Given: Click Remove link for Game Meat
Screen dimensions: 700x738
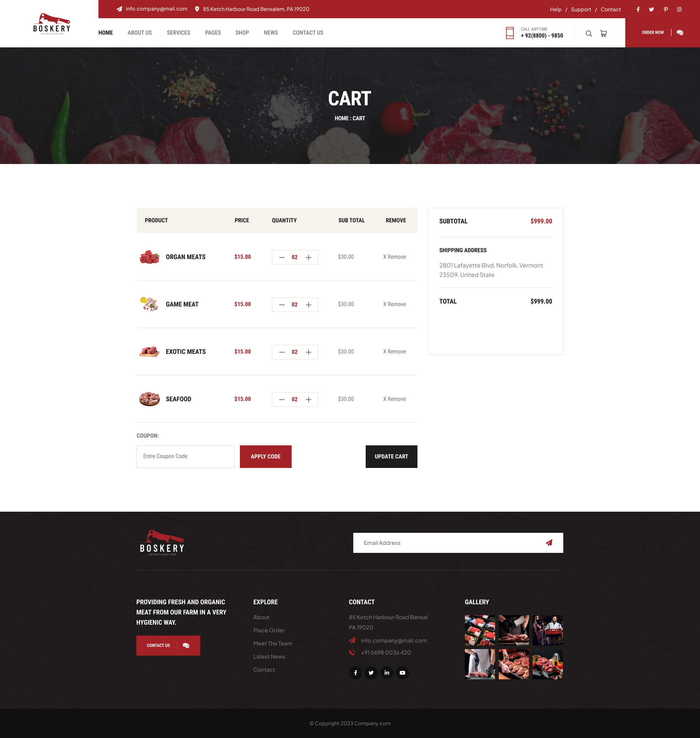Looking at the screenshot, I should pyautogui.click(x=396, y=303).
